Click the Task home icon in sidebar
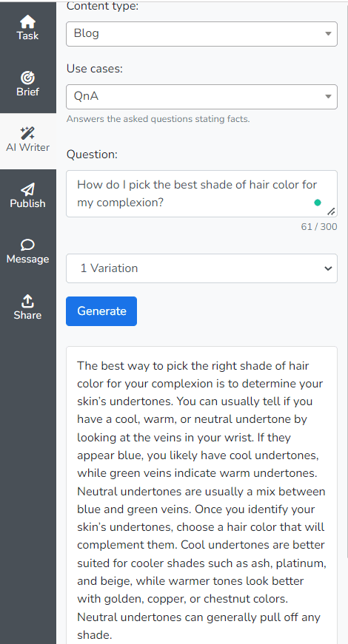The width and height of the screenshot is (348, 644). [x=27, y=21]
